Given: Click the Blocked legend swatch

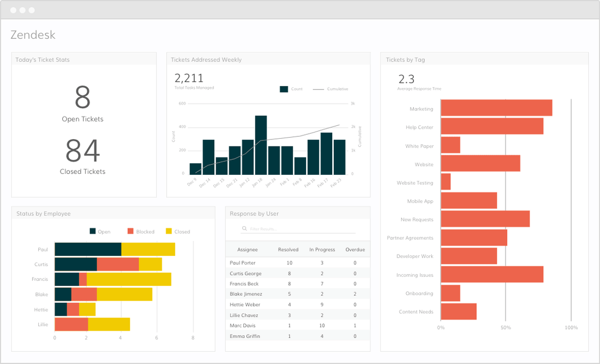Looking at the screenshot, I should point(131,231).
